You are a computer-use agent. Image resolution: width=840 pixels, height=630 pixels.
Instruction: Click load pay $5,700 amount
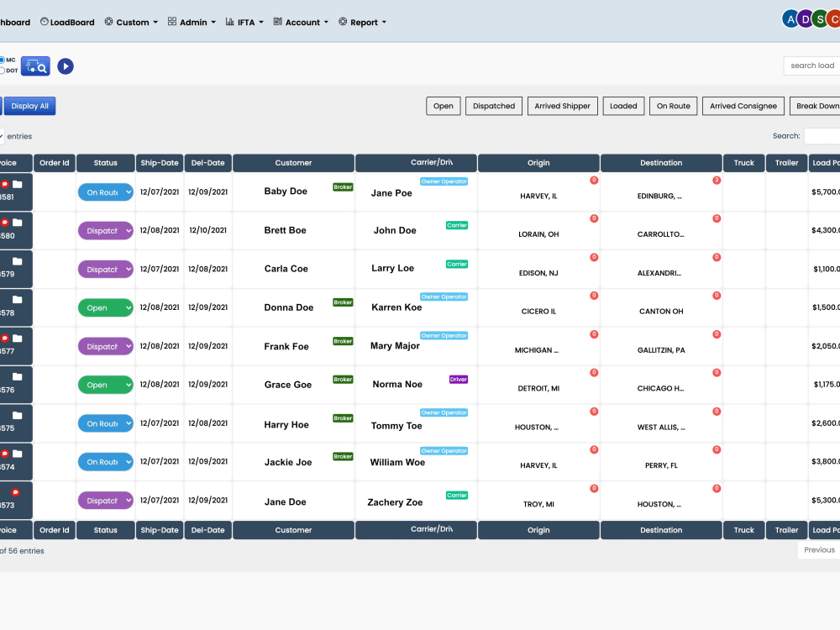tap(826, 192)
